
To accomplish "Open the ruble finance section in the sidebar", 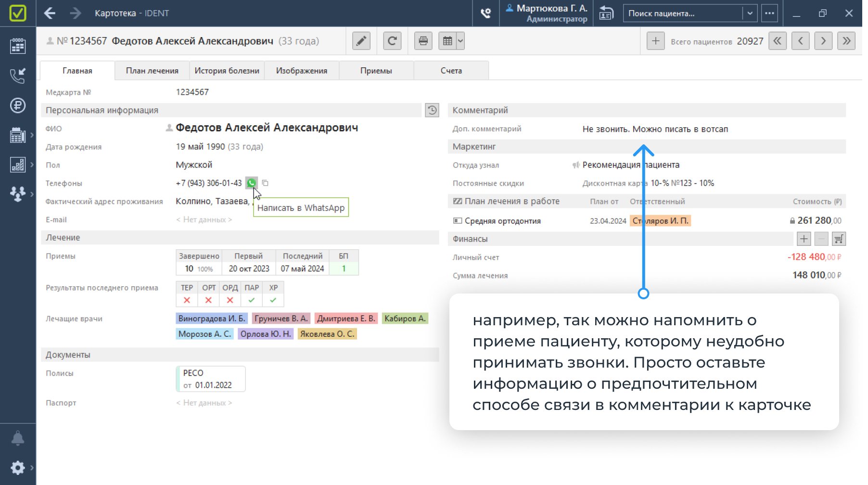I will coord(18,105).
